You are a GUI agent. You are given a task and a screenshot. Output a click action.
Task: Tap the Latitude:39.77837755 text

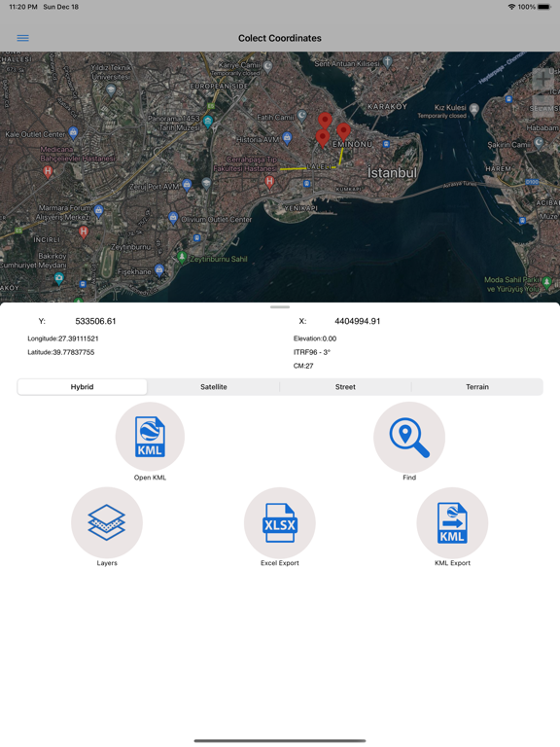[61, 352]
